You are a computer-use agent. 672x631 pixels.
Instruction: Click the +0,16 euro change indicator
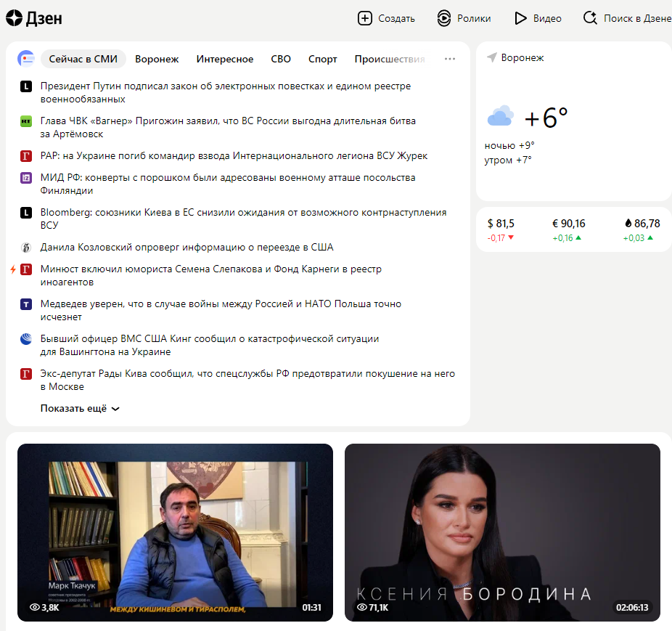pos(567,238)
